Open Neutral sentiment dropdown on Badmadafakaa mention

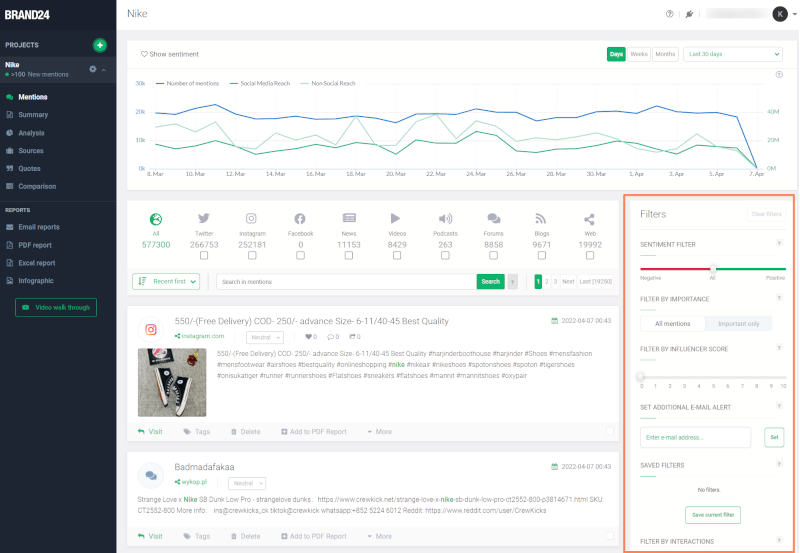point(247,483)
